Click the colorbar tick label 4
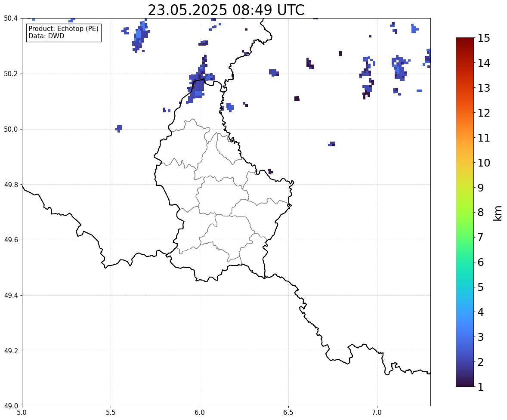This screenshot has width=507, height=420. click(x=481, y=312)
